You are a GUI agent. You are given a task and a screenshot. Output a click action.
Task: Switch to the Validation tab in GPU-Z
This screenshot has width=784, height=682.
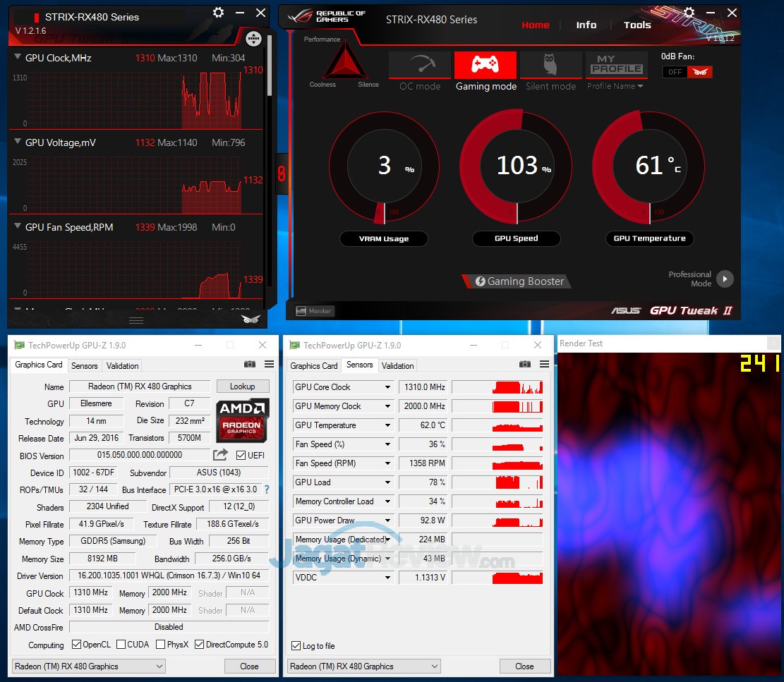(x=121, y=366)
